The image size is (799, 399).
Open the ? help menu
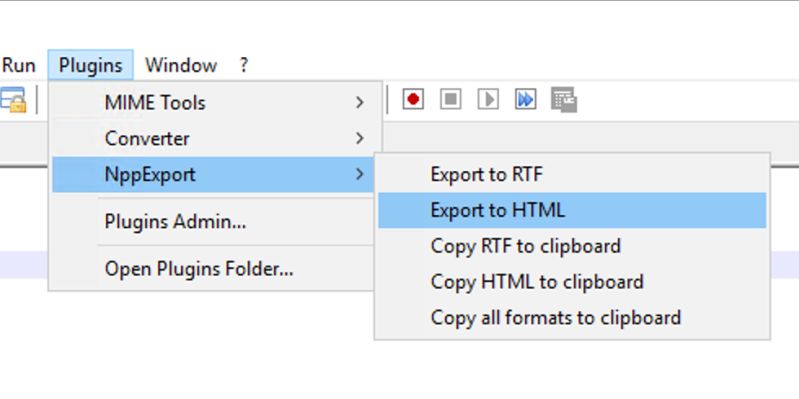pyautogui.click(x=244, y=65)
